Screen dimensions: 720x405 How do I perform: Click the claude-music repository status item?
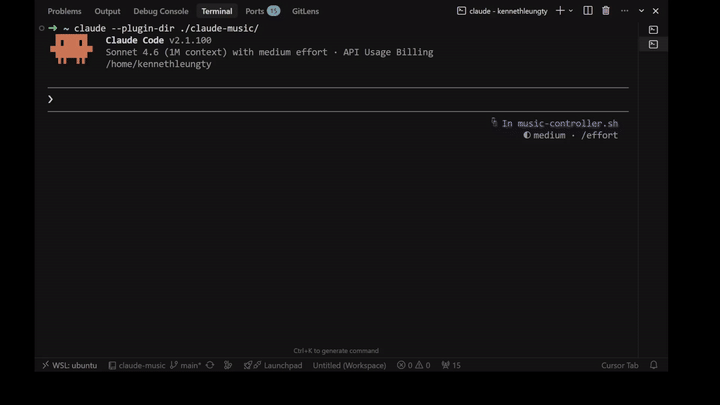[137, 365]
